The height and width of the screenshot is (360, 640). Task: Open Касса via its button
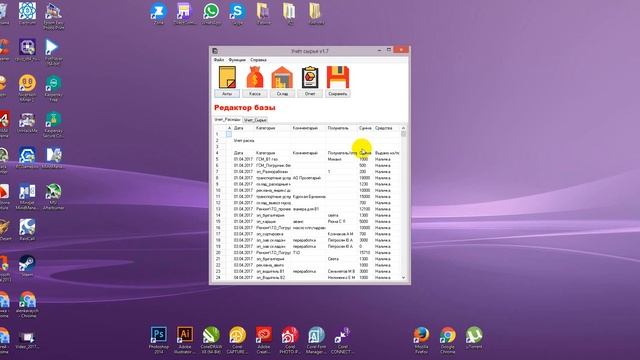click(x=255, y=94)
